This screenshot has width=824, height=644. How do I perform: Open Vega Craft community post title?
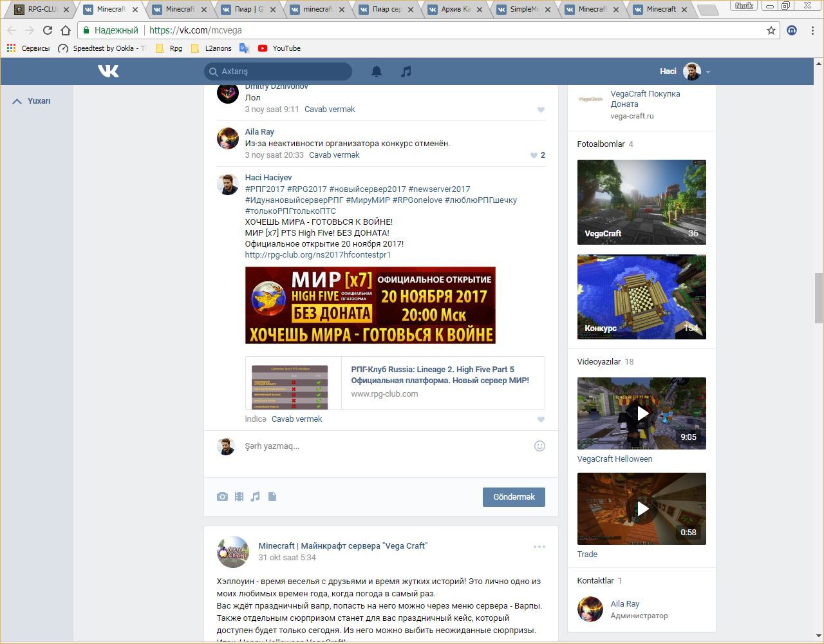tap(343, 546)
